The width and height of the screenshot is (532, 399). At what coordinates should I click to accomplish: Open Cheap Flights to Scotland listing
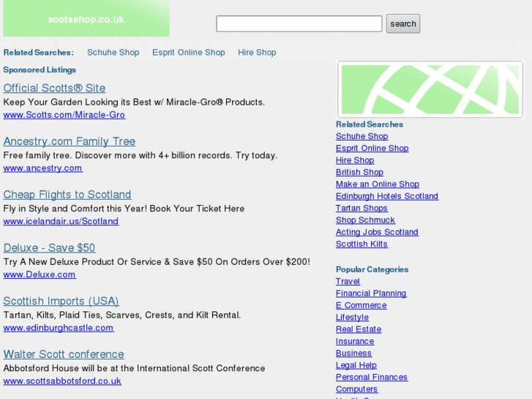(67, 195)
